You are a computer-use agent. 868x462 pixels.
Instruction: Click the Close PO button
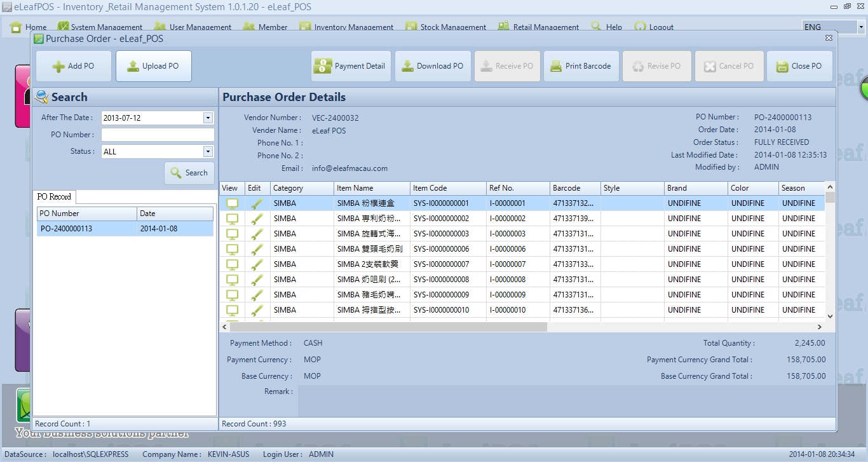[799, 66]
